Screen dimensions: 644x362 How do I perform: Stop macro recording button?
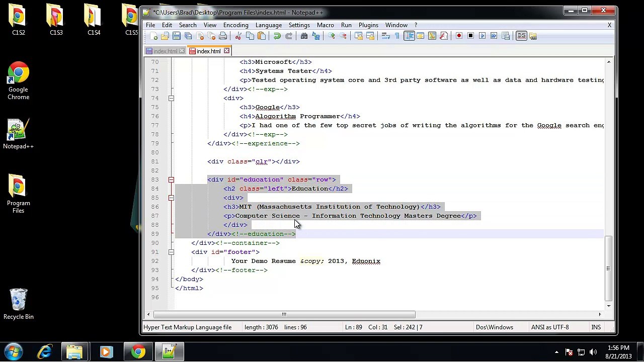pos(471,36)
